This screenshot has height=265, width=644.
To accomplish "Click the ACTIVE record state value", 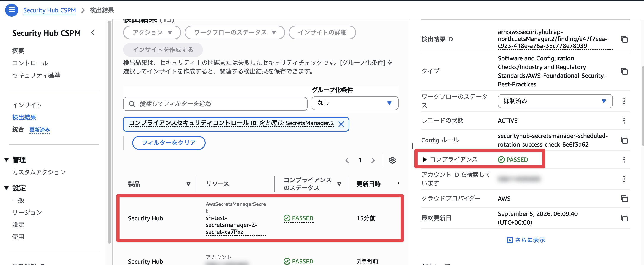I will point(507,120).
